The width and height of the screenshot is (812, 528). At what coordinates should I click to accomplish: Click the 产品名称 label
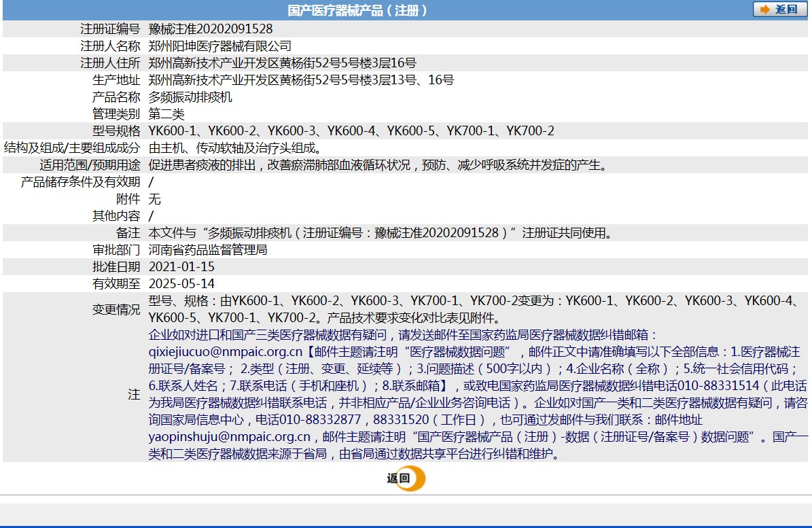pos(116,97)
